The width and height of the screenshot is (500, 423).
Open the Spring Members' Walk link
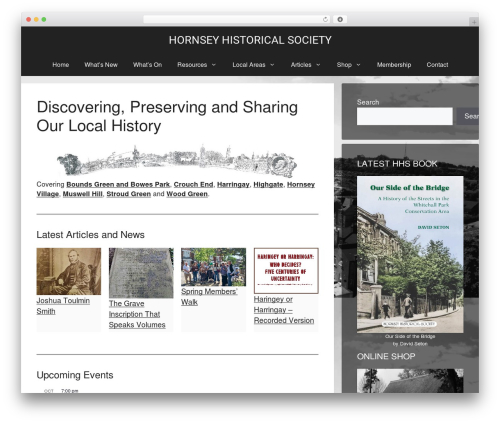209,297
